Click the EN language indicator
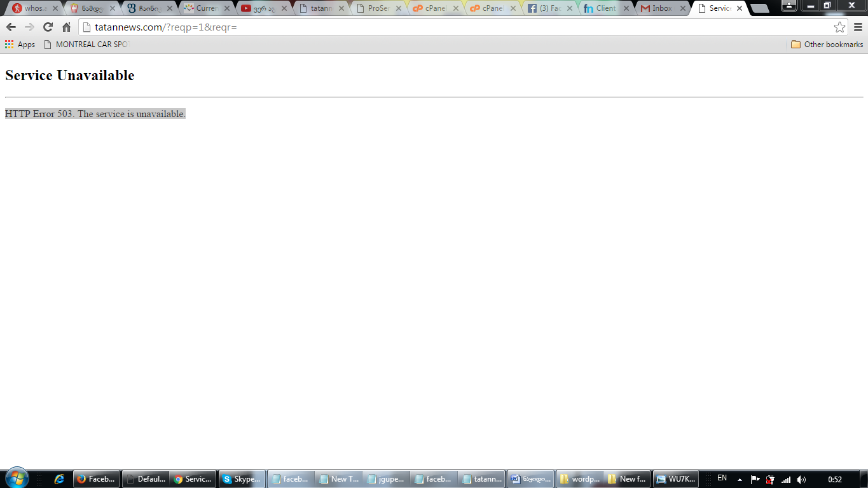Viewport: 868px width, 488px height. pos(722,478)
